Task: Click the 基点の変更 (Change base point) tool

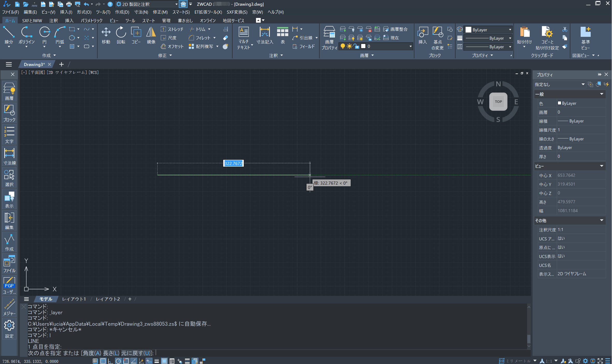Action: click(x=437, y=38)
